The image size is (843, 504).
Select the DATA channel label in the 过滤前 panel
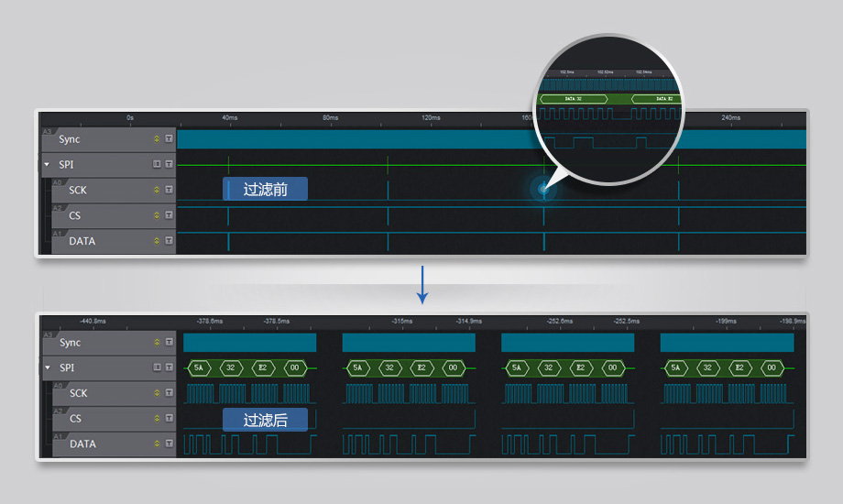coord(82,241)
